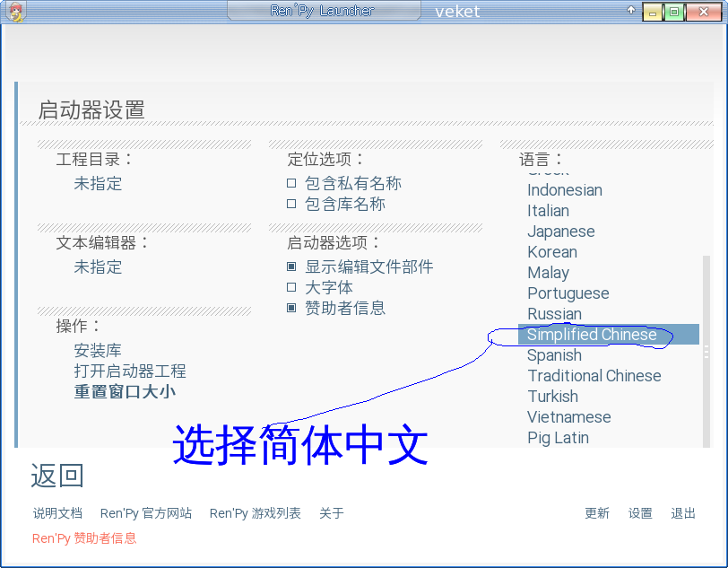This screenshot has height=568, width=728.
Task: Open Ren'Py 游戏列表 link
Action: pos(255,513)
